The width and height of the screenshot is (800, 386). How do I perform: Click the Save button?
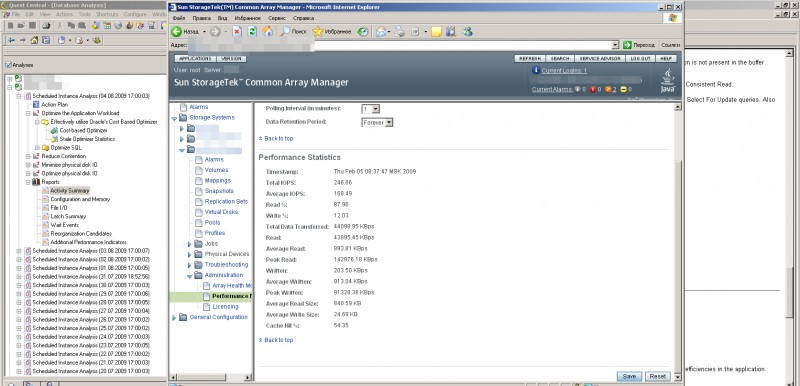(629, 376)
